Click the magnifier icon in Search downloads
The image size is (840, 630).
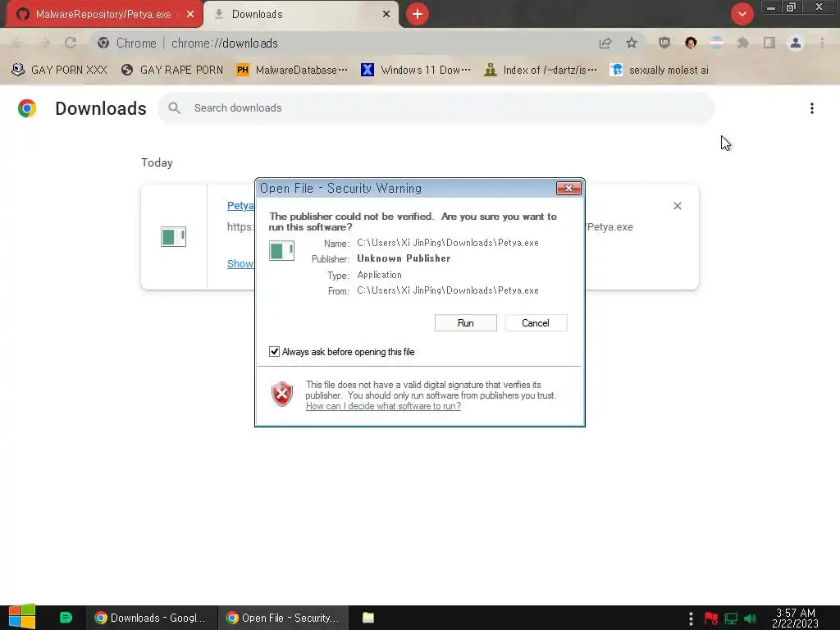174,108
